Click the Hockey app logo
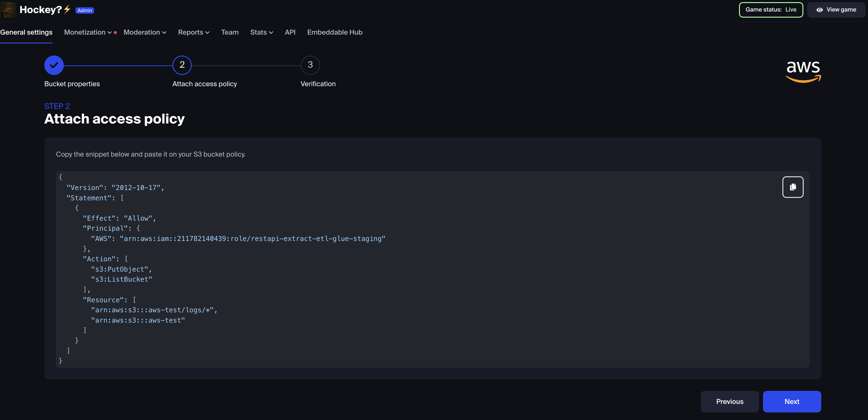Viewport: 868px width, 420px height. pyautogui.click(x=8, y=10)
